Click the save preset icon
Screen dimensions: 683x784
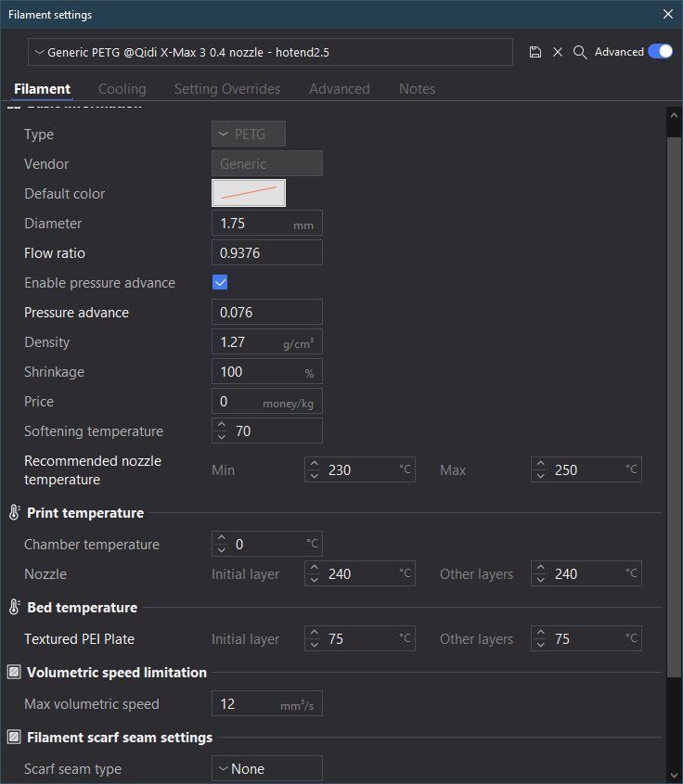click(x=535, y=53)
